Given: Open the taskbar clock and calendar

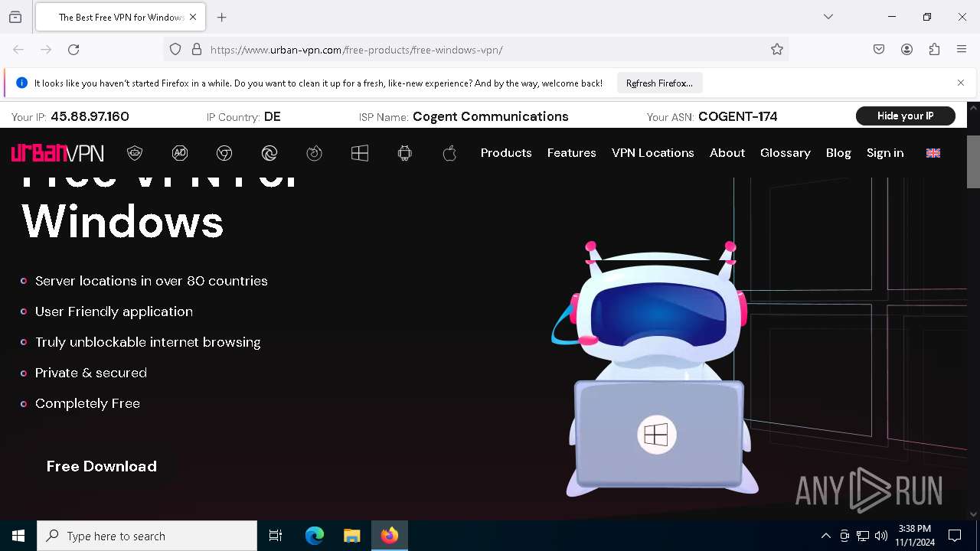Looking at the screenshot, I should (x=915, y=536).
